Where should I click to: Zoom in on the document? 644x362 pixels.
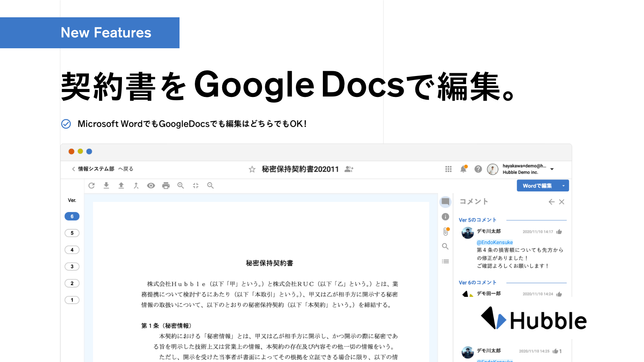tap(181, 185)
